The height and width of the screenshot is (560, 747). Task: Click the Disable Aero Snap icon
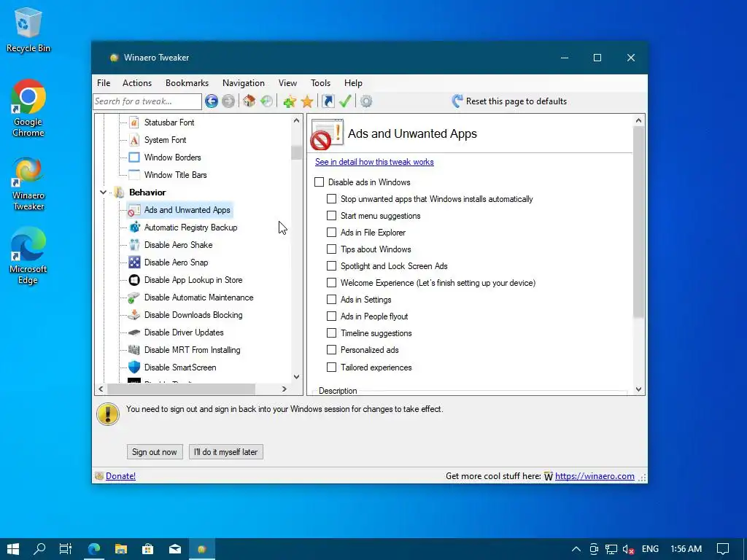pos(134,262)
